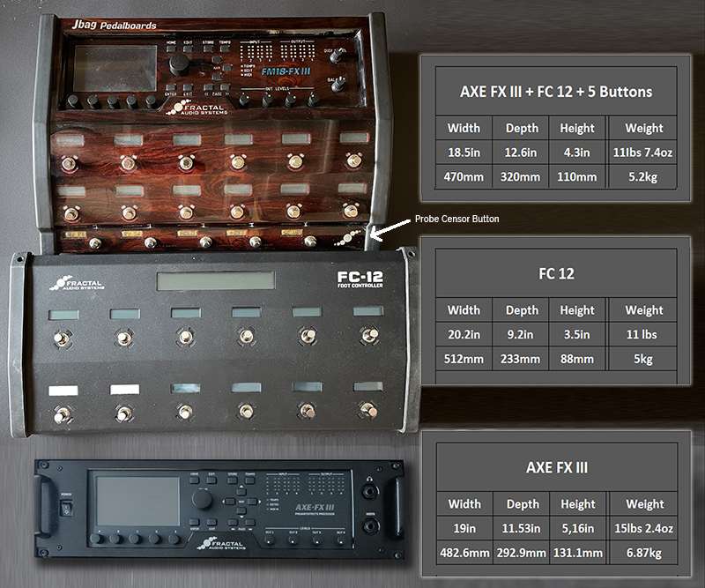Click the '9.2in' cell

(x=521, y=335)
